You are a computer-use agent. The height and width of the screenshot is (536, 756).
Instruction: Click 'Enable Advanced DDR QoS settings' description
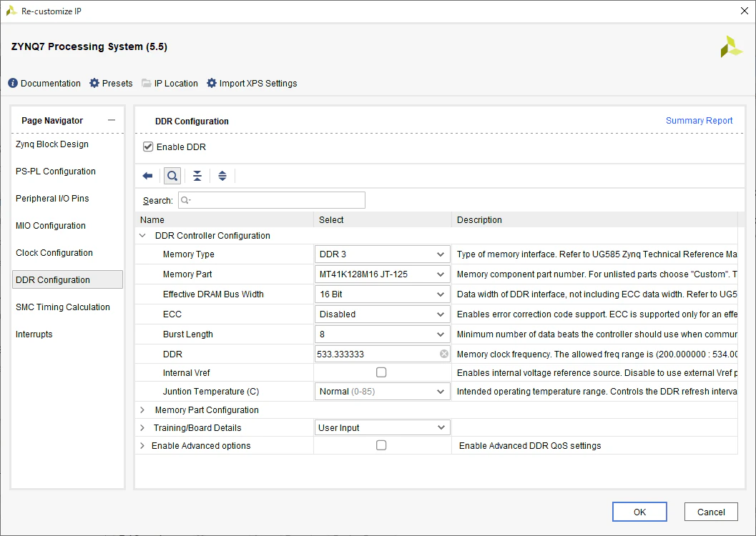click(x=530, y=446)
